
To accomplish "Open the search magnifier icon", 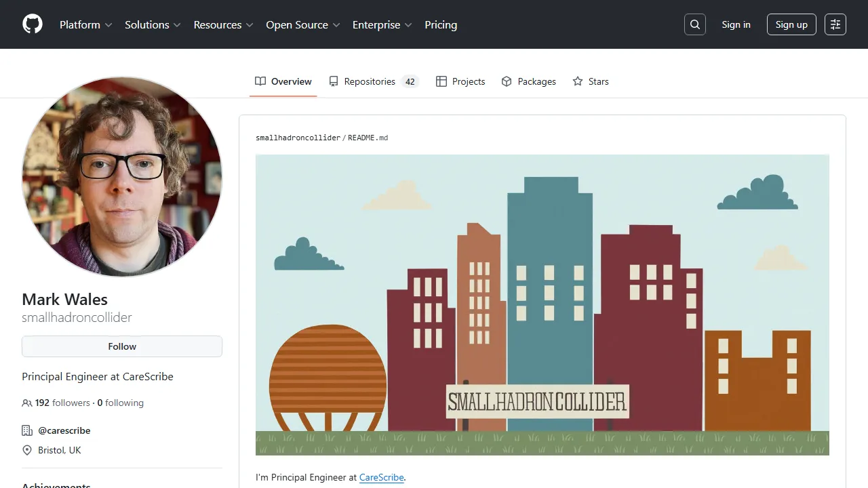I will click(x=695, y=24).
